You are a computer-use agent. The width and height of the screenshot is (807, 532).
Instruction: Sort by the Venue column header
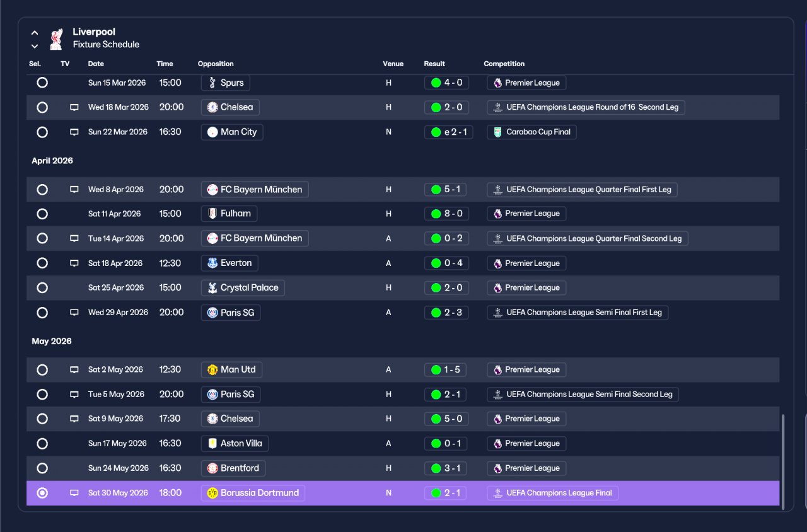pyautogui.click(x=393, y=64)
